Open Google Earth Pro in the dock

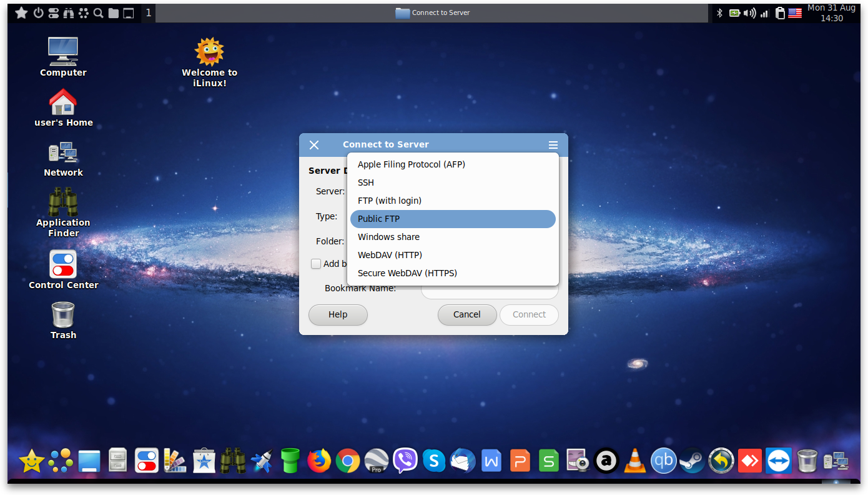[x=377, y=461]
